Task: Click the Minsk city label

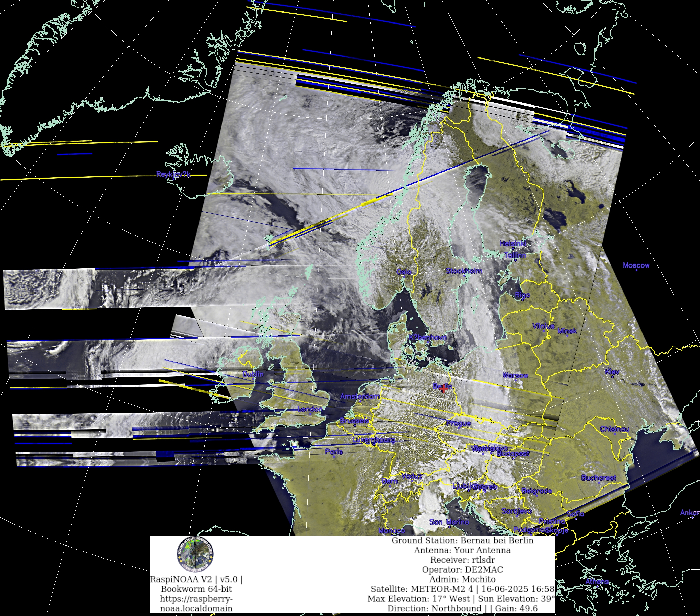Action: [567, 331]
